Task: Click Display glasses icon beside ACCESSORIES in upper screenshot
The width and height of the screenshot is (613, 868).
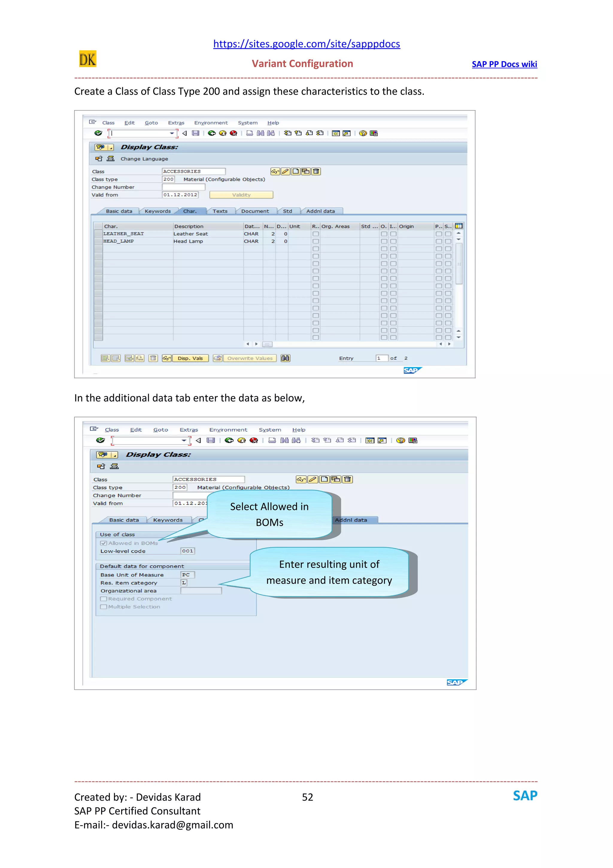Action: [x=275, y=171]
